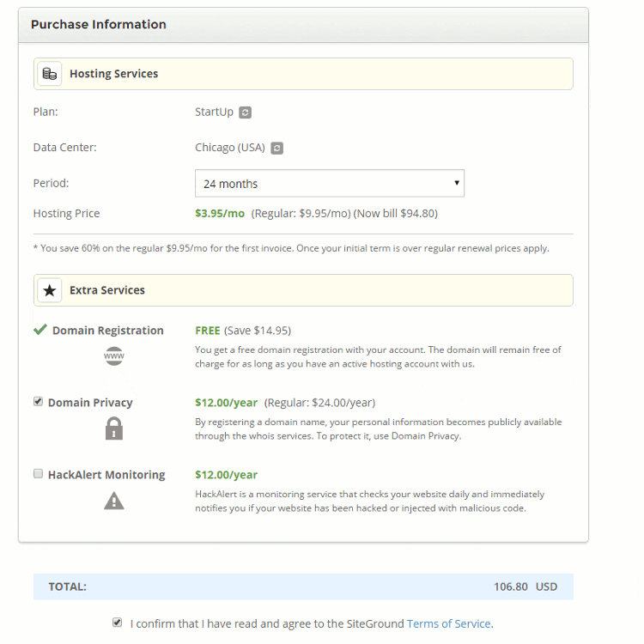Click the HackAlert $12.00/year price
The height and width of the screenshot is (644, 644).
227,475
